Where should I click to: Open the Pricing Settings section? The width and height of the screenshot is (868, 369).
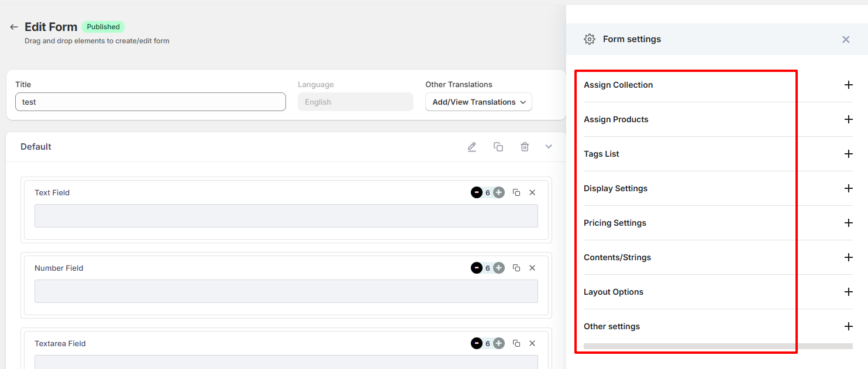point(848,223)
